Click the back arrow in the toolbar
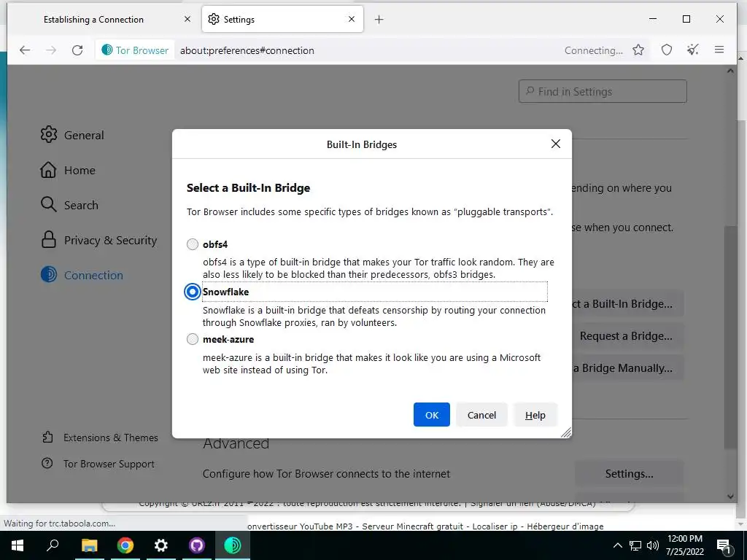The width and height of the screenshot is (747, 560). pos(25,50)
